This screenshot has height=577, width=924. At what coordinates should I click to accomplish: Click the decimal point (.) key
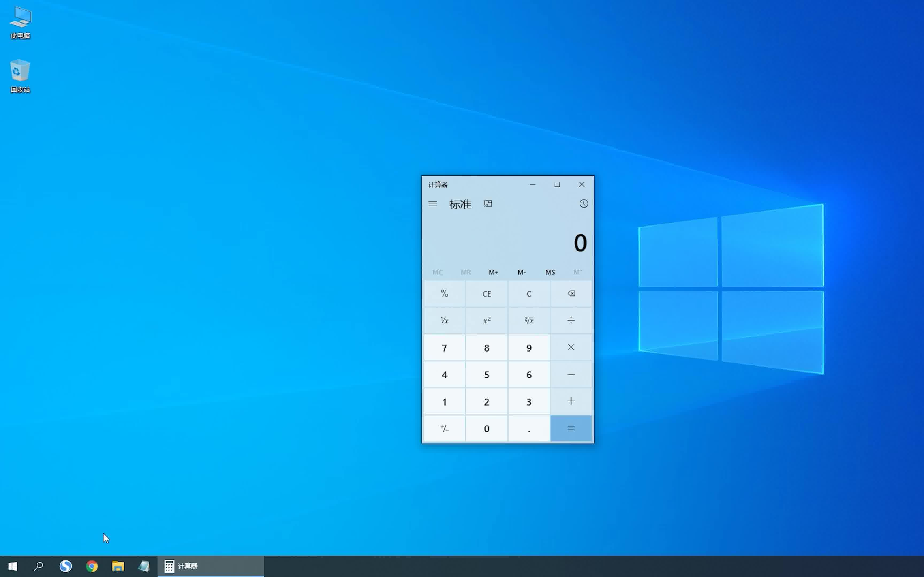coord(529,428)
